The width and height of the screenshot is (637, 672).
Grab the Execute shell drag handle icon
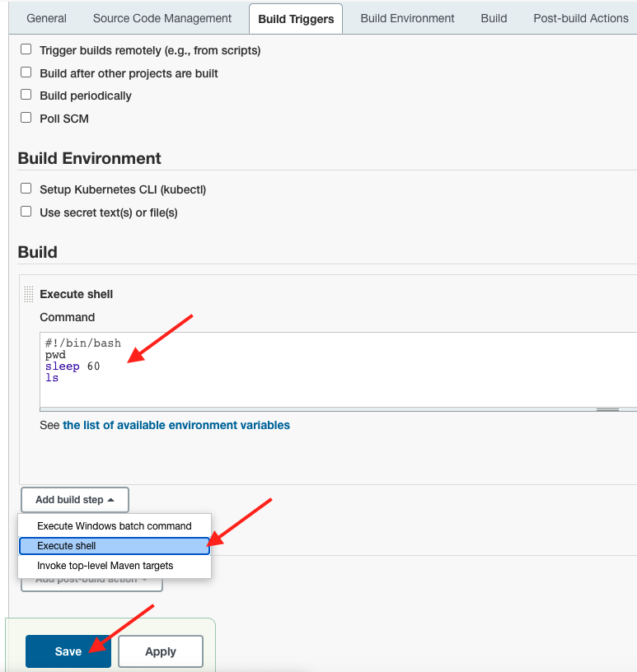[x=28, y=294]
